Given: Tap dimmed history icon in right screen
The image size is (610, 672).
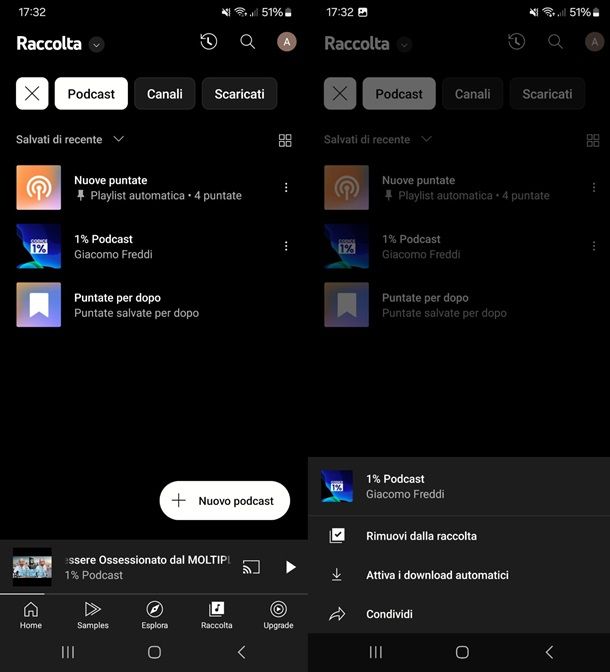Looking at the screenshot, I should (x=517, y=42).
